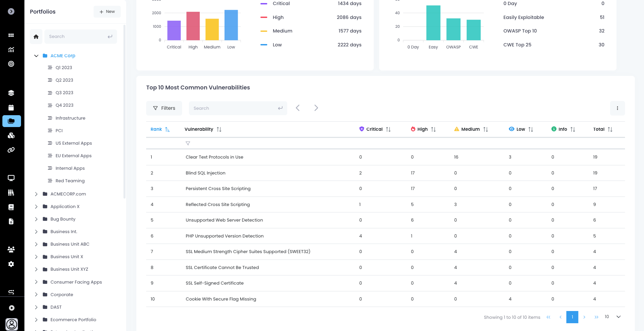Screen dimensions: 644x331
Task: Open the user profile avatar icon
Action: coord(12,324)
